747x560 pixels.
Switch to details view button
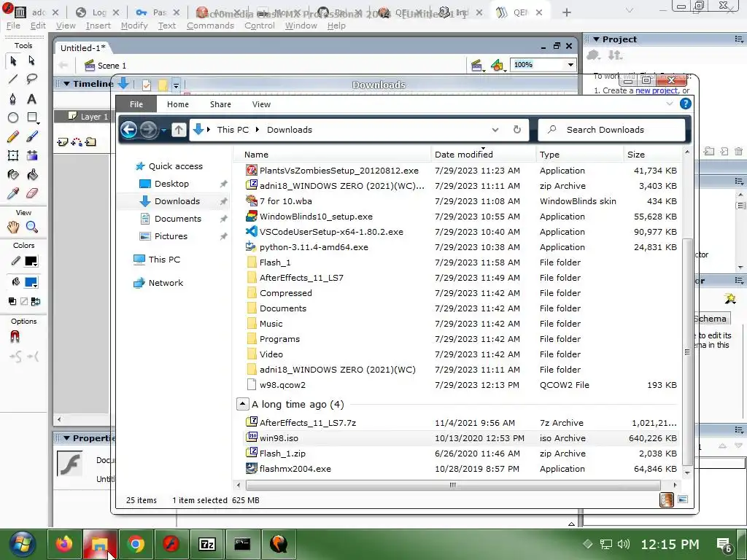[667, 499]
